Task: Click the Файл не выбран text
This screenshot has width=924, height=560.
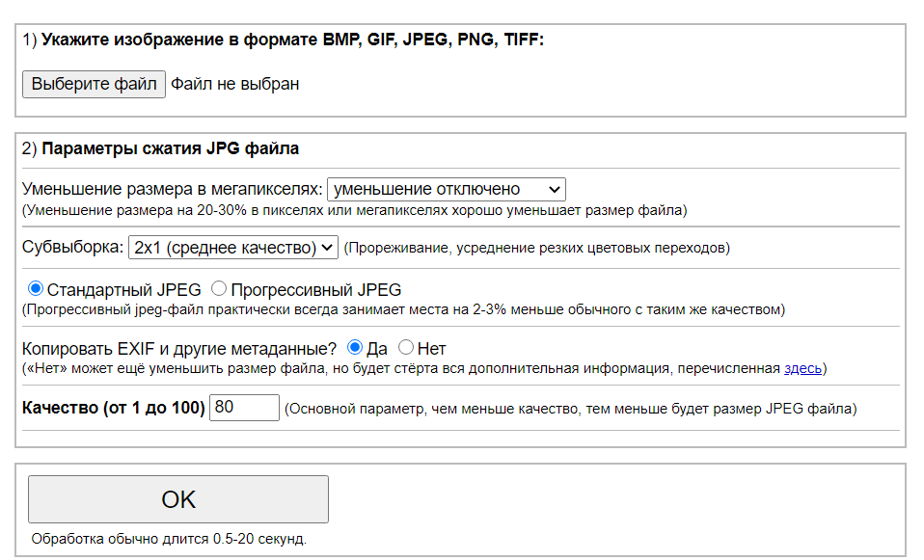Action: [235, 84]
